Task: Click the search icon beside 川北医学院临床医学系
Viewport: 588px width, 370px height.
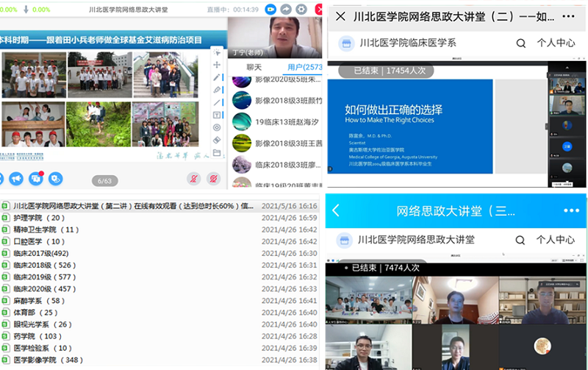Action: [x=520, y=43]
